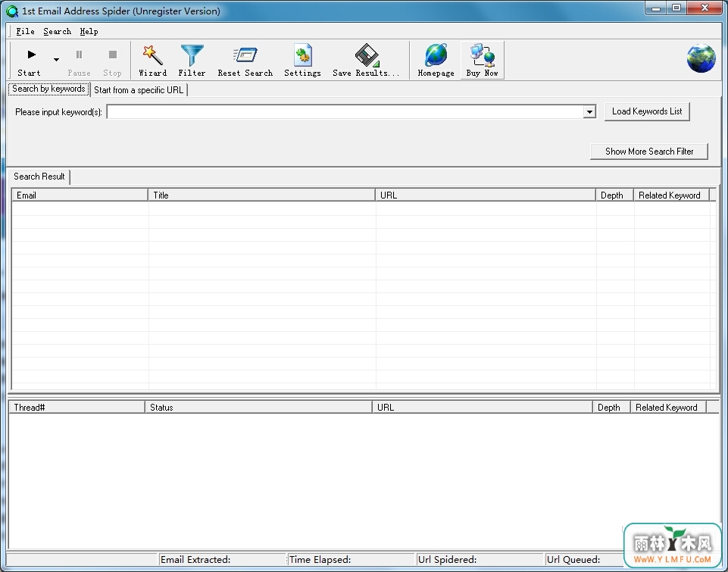Viewport: 728px width, 572px height.
Task: Click the Depth column header in Search Result
Action: point(614,195)
